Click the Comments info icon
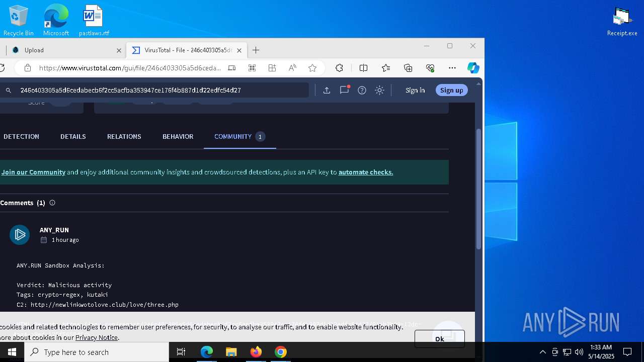 point(52,203)
